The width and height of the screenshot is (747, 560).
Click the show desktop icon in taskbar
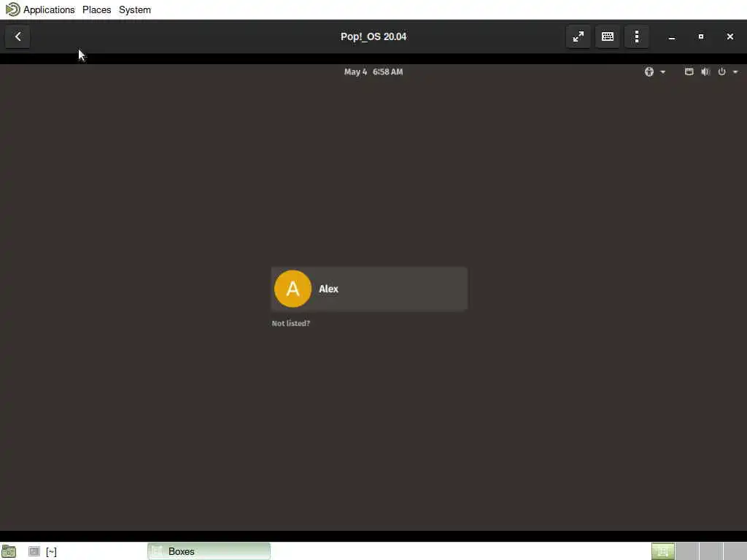(9, 551)
